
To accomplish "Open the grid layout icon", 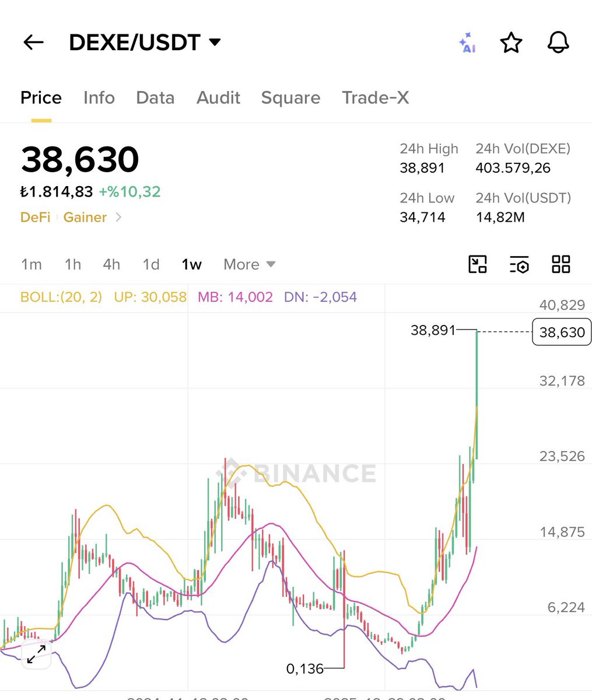I will [x=561, y=264].
